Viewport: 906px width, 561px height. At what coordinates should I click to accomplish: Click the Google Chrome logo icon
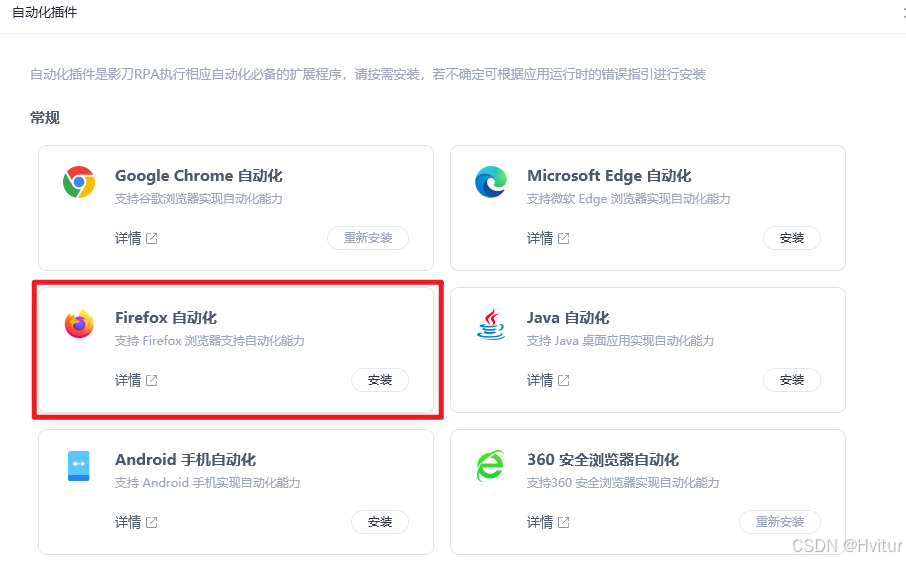pyautogui.click(x=79, y=182)
